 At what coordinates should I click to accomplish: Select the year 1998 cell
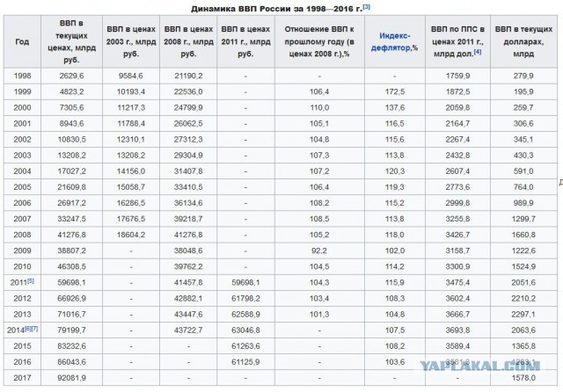(x=22, y=76)
